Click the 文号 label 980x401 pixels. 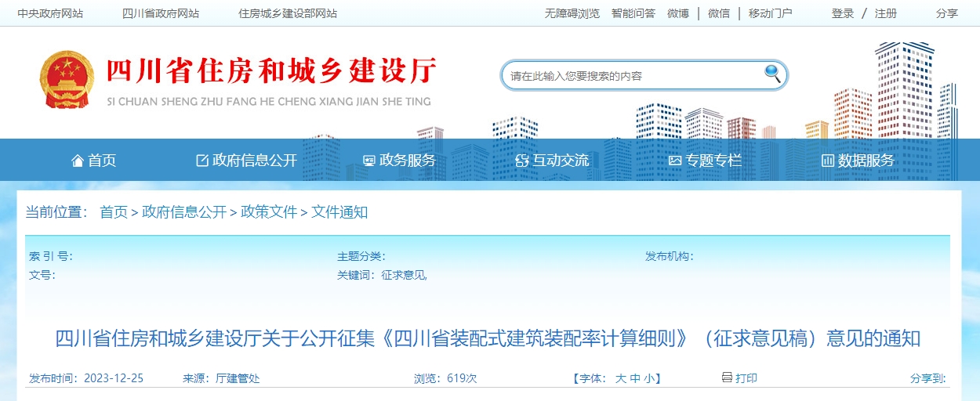click(42, 276)
